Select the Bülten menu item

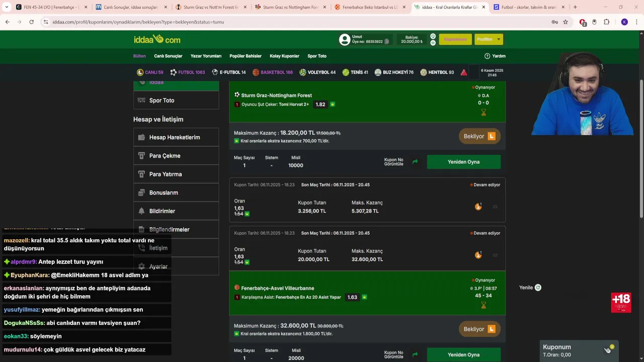139,56
